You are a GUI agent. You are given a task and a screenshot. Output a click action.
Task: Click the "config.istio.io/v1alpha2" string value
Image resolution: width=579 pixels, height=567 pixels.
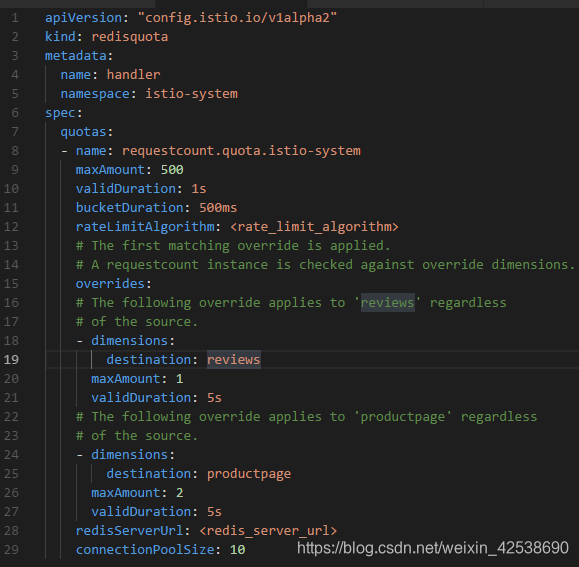tap(237, 18)
